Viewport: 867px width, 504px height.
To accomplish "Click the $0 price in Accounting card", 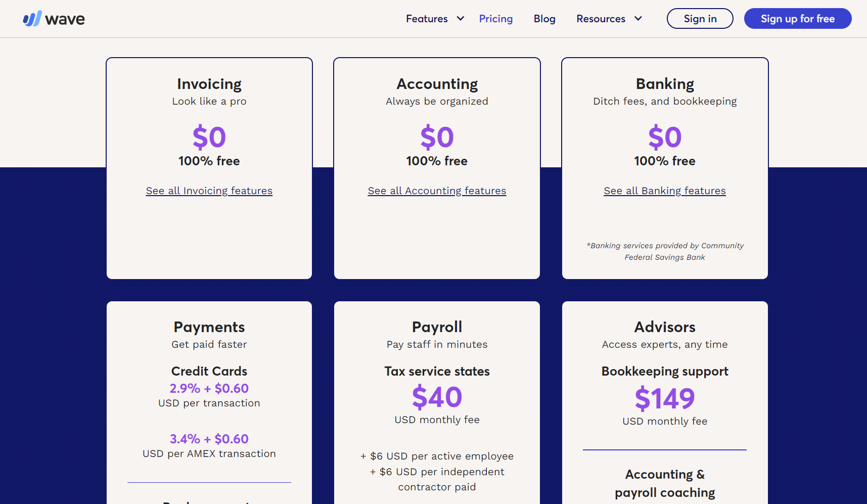I will tap(437, 137).
